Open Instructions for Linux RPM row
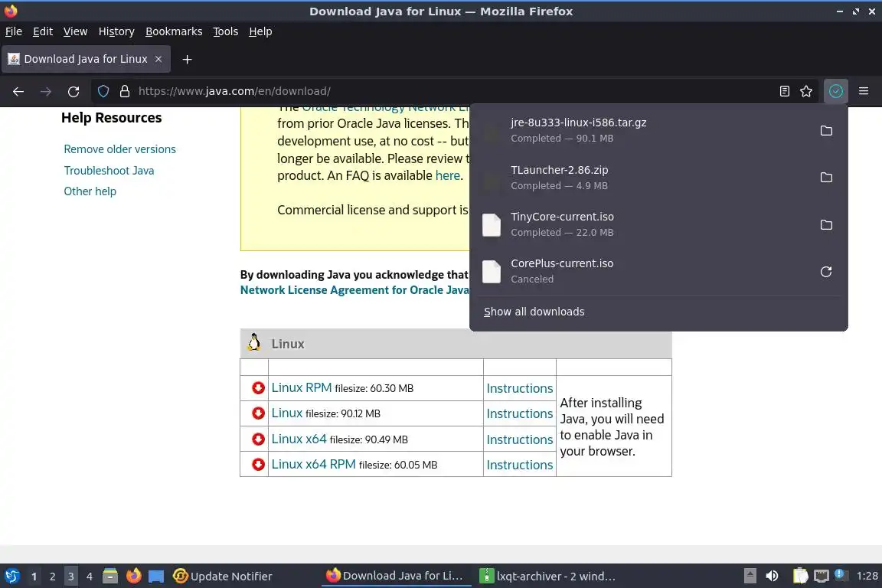 pyautogui.click(x=520, y=388)
